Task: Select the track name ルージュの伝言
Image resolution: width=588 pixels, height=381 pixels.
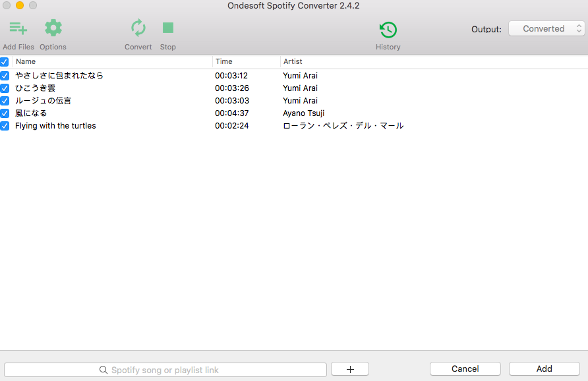Action: pyautogui.click(x=43, y=100)
